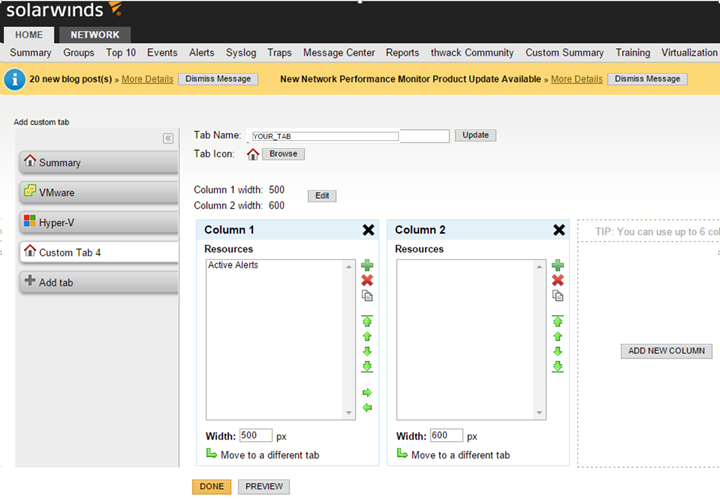Move Column 1 resource down one

pos(367,352)
